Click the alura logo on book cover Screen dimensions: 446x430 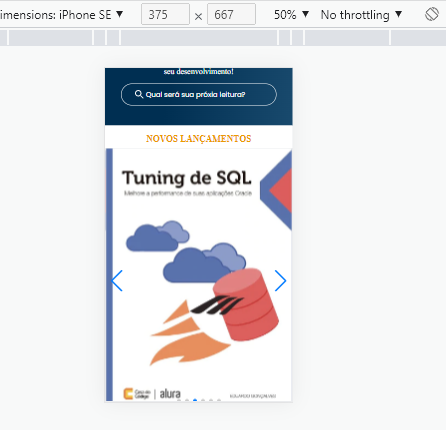[170, 394]
